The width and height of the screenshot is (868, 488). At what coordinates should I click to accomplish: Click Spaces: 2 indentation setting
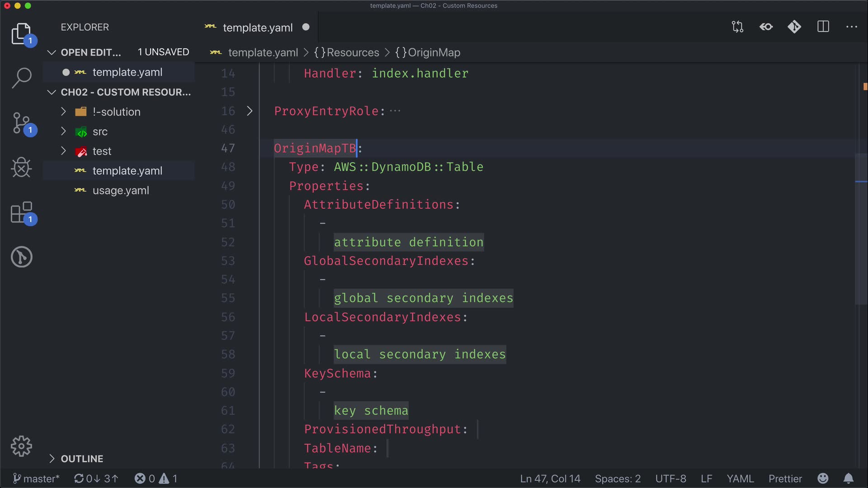point(618,479)
